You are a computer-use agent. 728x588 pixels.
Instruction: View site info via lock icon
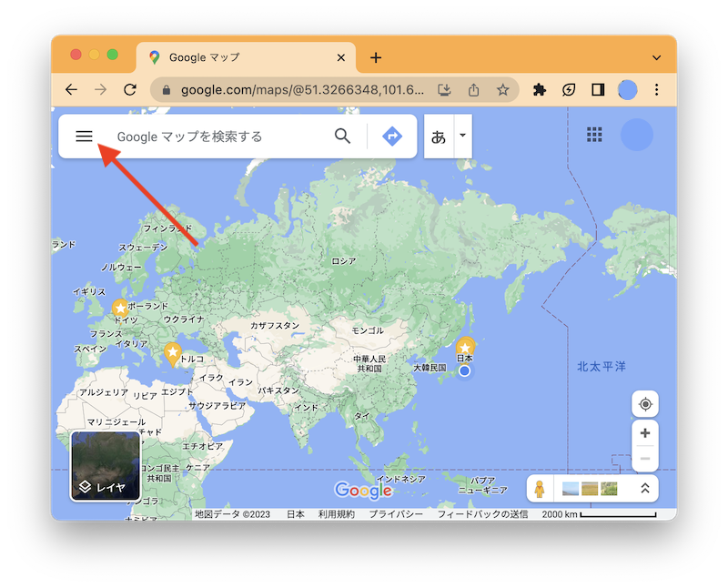click(x=167, y=90)
